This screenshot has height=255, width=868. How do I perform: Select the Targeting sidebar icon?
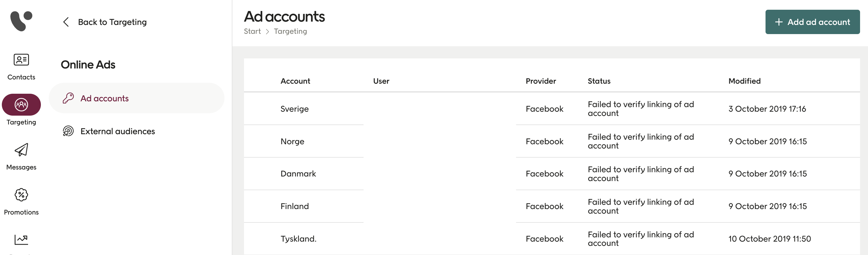click(21, 105)
